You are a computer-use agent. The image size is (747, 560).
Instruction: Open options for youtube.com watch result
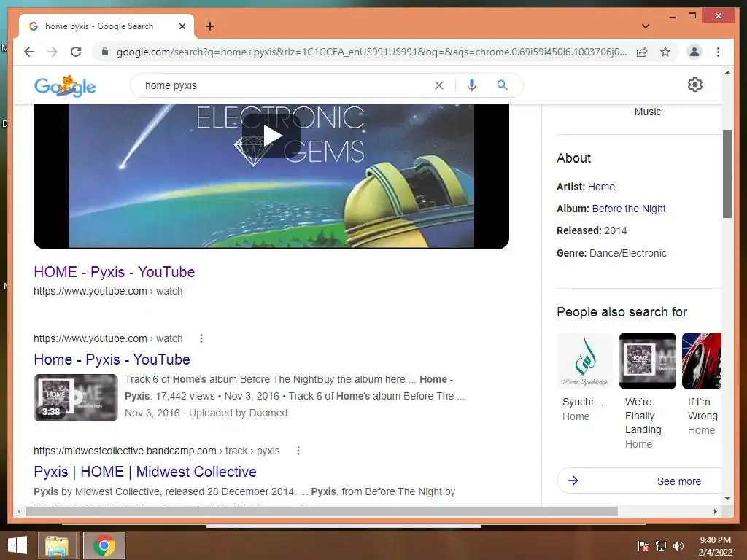(201, 338)
